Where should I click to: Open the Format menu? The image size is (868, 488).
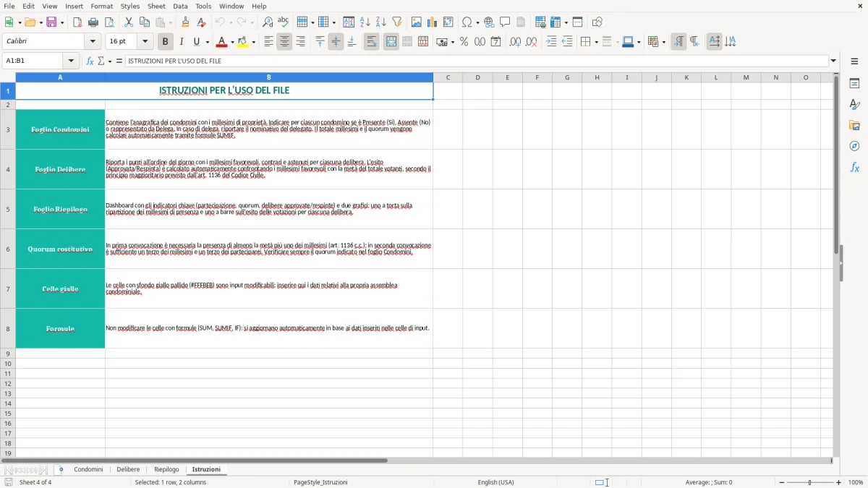point(102,6)
